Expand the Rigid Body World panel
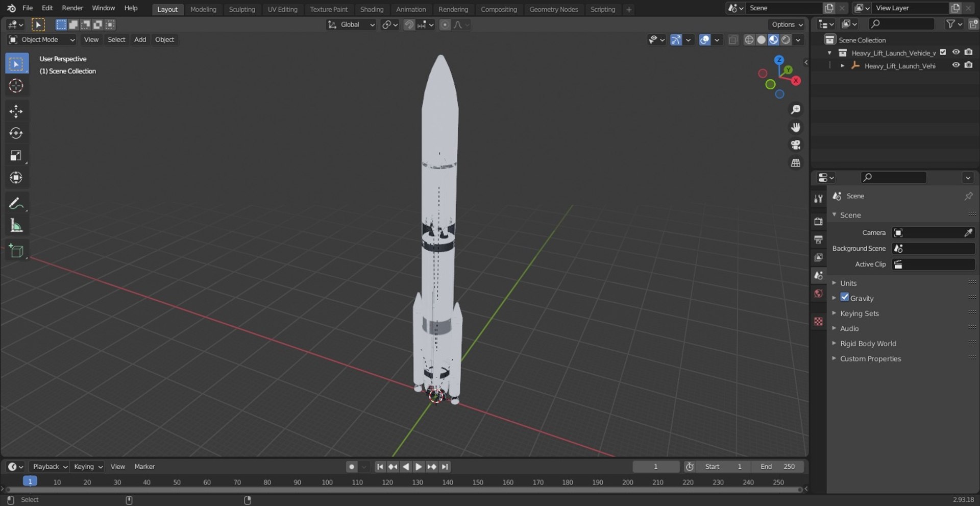The image size is (980, 506). [x=868, y=344]
